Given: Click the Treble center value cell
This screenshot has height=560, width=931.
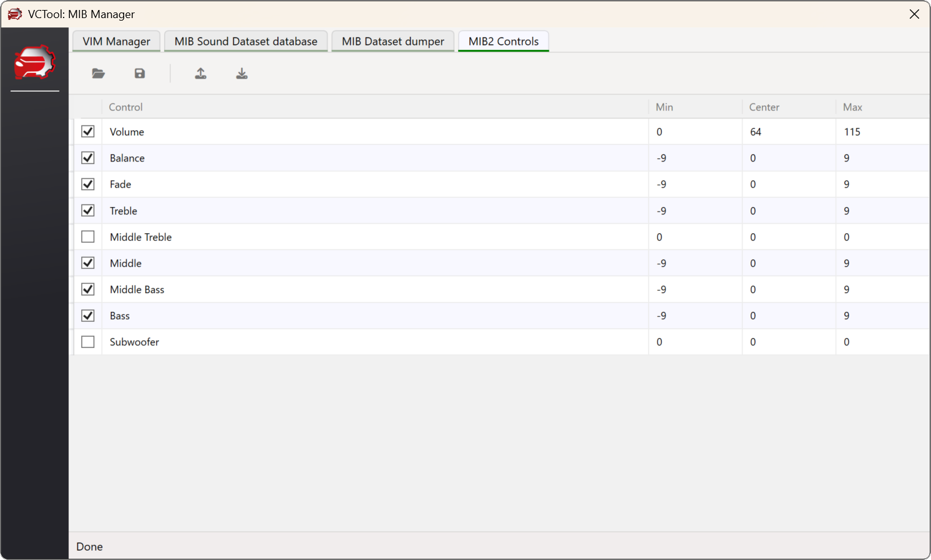Looking at the screenshot, I should click(x=789, y=211).
